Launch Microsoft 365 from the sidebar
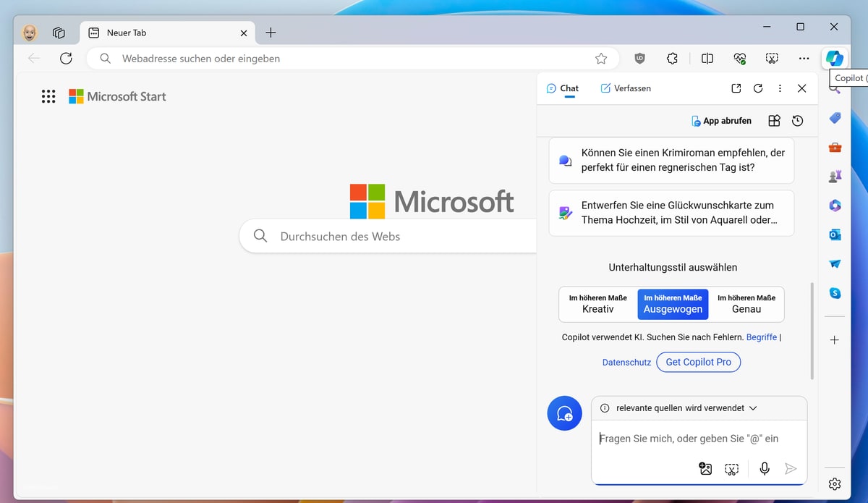Image resolution: width=868 pixels, height=503 pixels. 835,206
